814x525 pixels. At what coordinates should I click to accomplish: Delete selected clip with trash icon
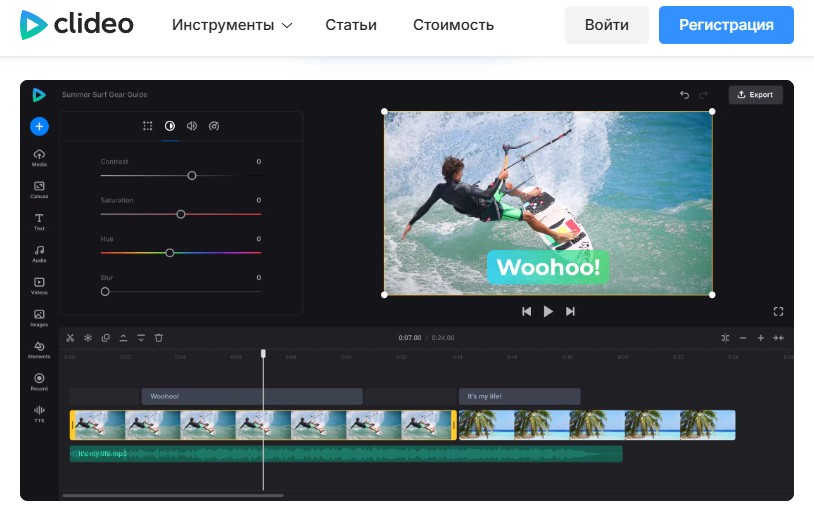coord(158,338)
